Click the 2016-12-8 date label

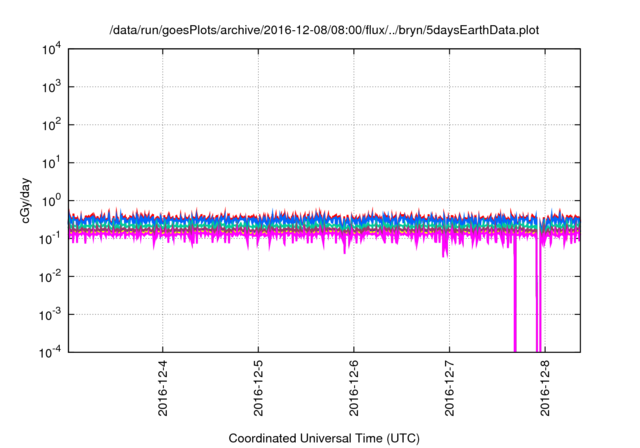click(545, 388)
